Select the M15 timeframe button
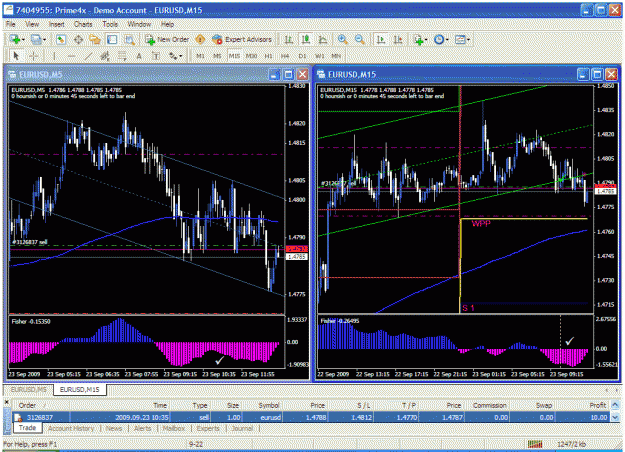The height and width of the screenshot is (452, 625). point(234,56)
